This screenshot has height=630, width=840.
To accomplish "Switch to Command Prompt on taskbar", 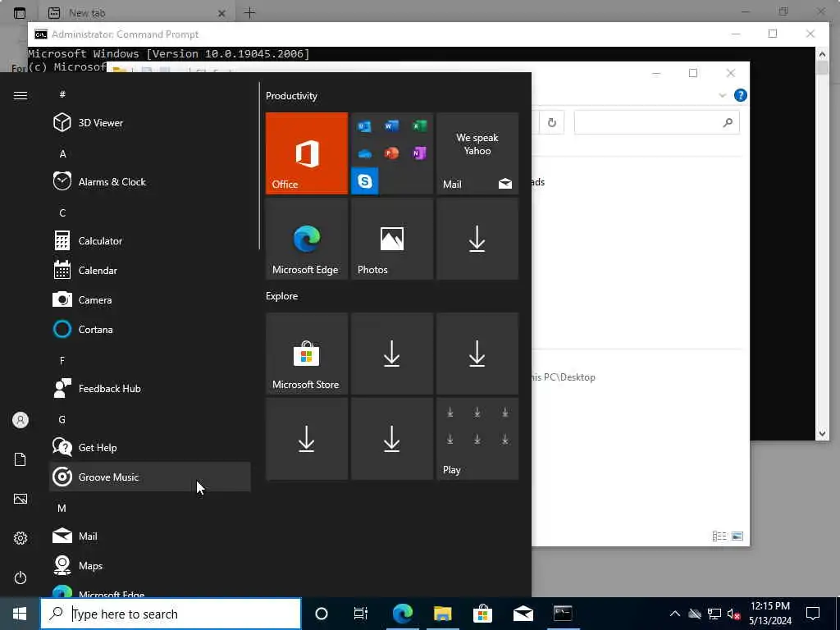I will click(563, 614).
